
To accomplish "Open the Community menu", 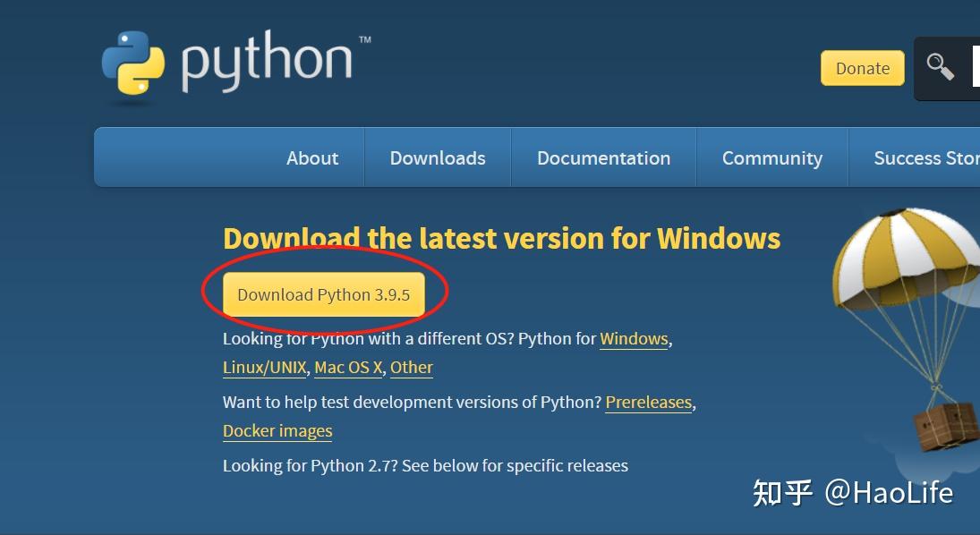I will coord(771,157).
